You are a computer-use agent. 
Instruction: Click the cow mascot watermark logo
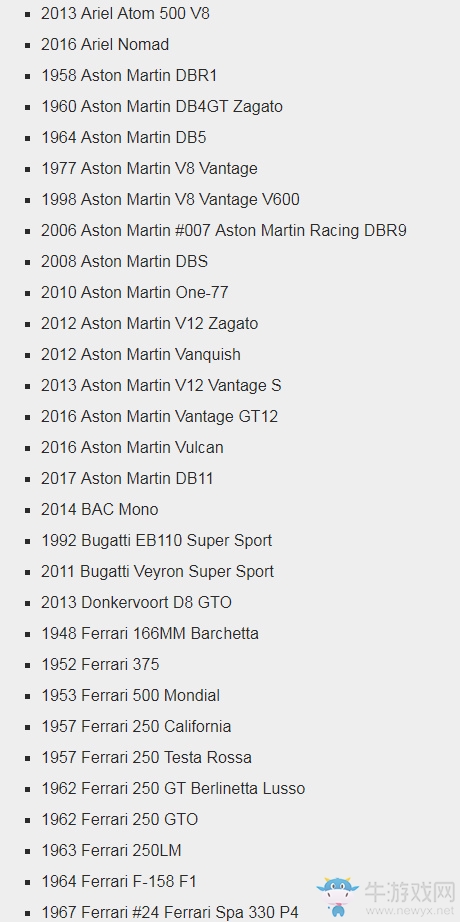coord(337,896)
